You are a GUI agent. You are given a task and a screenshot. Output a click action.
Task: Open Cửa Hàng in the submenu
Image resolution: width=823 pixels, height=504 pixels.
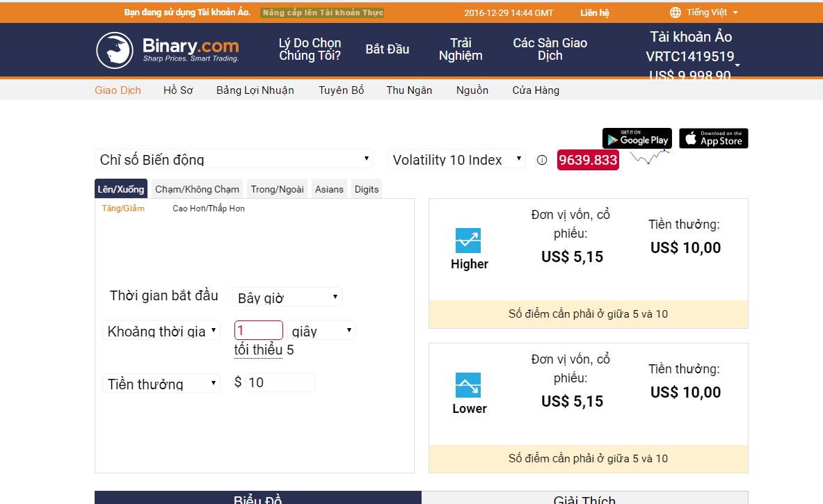point(536,90)
